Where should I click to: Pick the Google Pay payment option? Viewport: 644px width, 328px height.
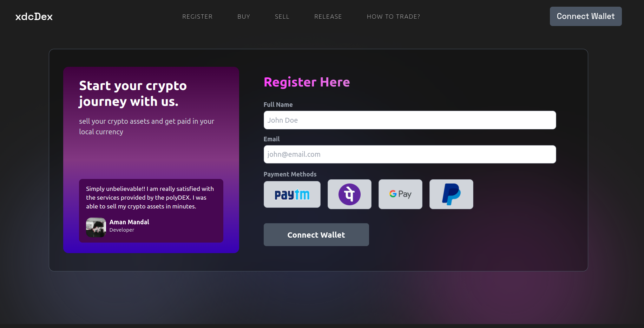(x=400, y=194)
